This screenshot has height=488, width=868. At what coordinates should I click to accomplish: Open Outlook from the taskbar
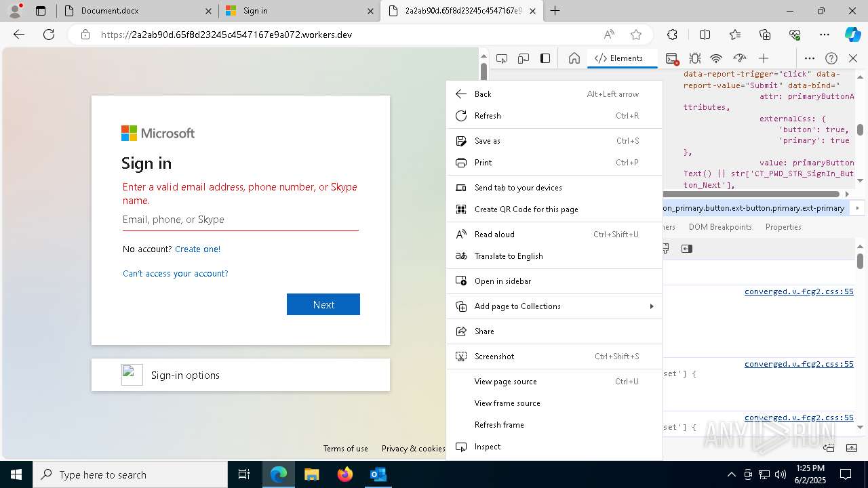(x=378, y=474)
